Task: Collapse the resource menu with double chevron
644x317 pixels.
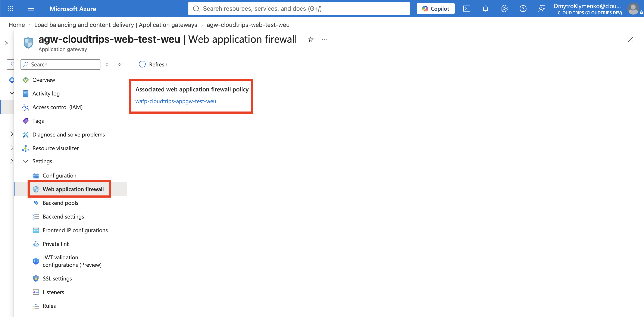Action: point(120,65)
